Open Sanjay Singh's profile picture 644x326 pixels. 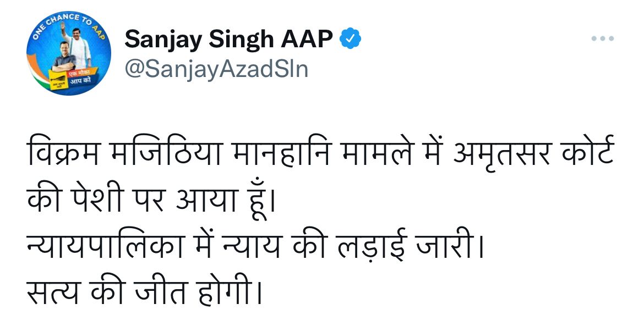(69, 53)
